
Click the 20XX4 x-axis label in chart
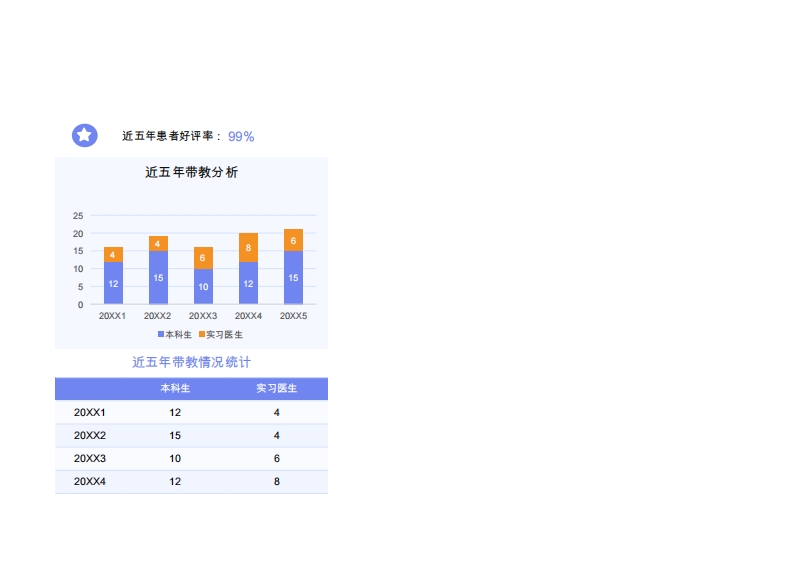(248, 316)
